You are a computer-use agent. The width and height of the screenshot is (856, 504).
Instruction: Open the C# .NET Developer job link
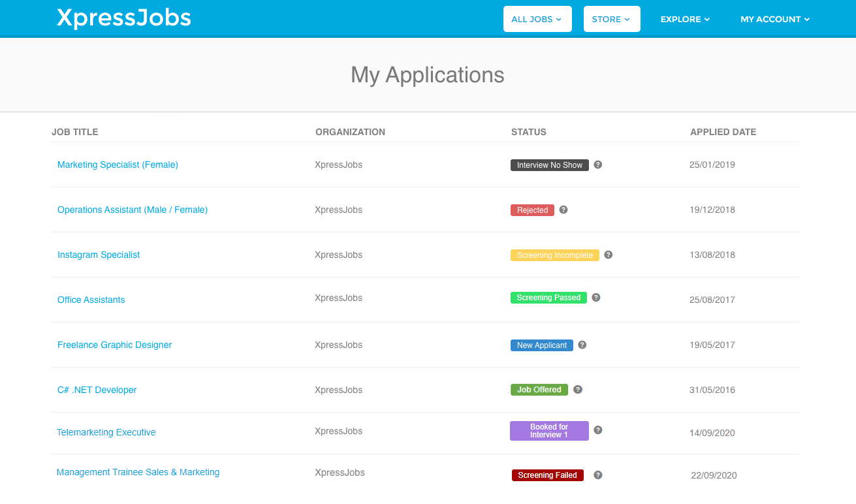coord(97,390)
